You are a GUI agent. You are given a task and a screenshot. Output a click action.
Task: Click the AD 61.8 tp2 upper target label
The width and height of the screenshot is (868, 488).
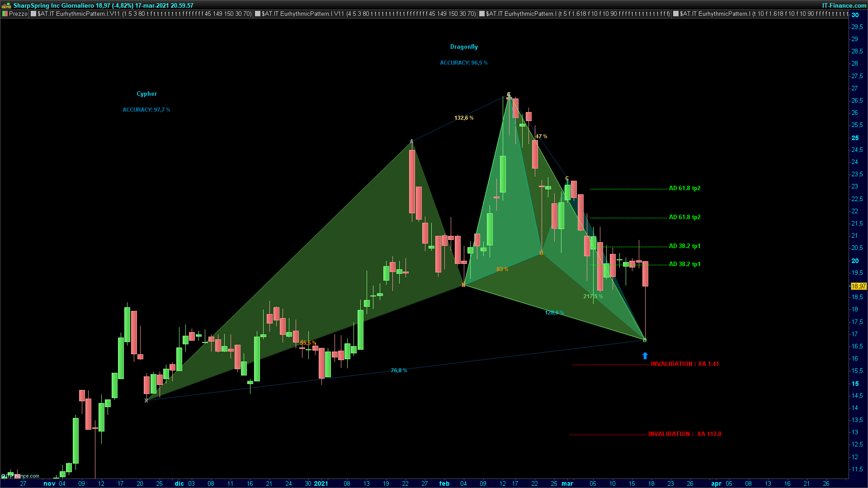pyautogui.click(x=684, y=188)
